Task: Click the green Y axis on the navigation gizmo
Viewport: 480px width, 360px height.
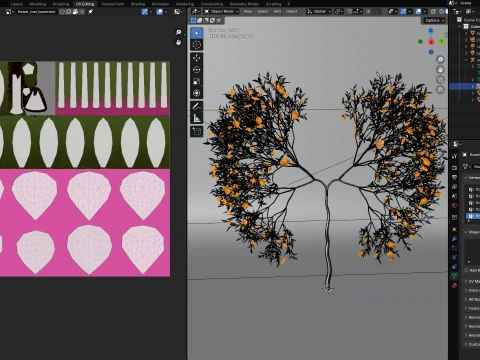Action: click(x=442, y=41)
